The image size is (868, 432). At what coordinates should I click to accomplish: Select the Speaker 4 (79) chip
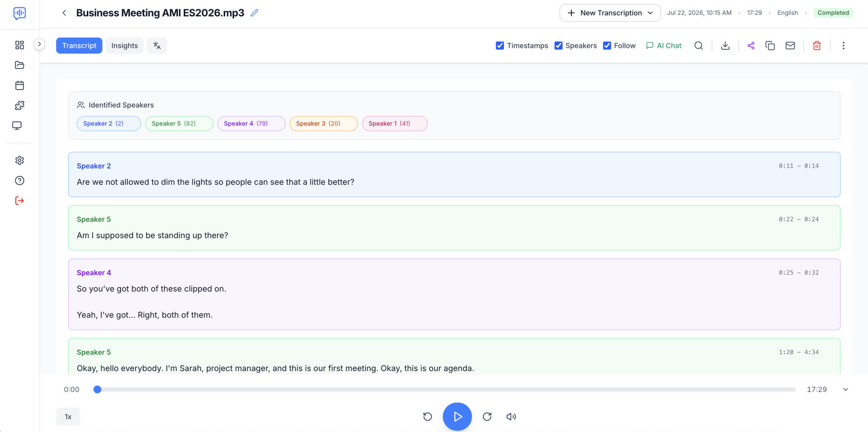tap(251, 123)
